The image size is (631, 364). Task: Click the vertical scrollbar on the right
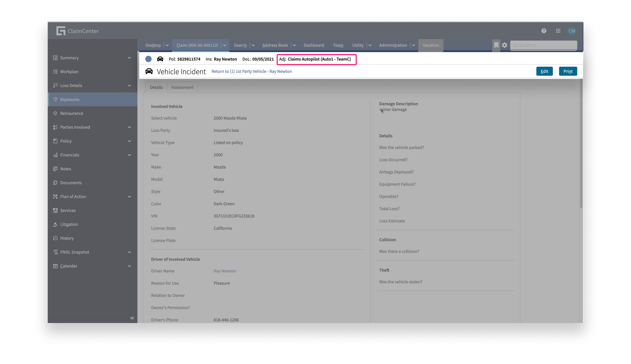pos(581,144)
